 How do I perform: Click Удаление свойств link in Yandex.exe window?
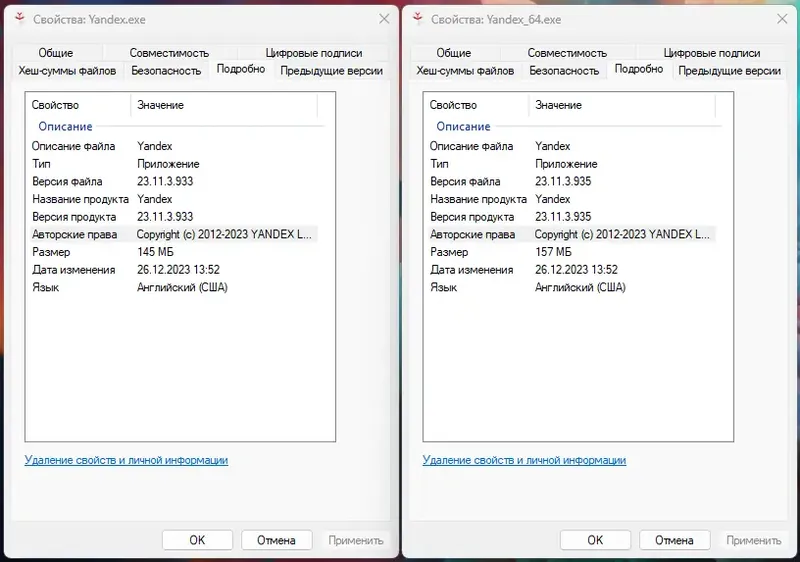[x=126, y=460]
